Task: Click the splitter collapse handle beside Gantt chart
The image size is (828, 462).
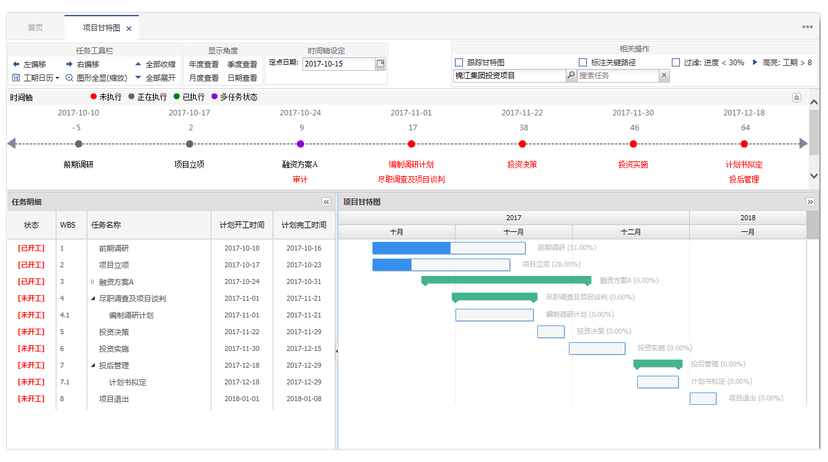Action: click(336, 351)
